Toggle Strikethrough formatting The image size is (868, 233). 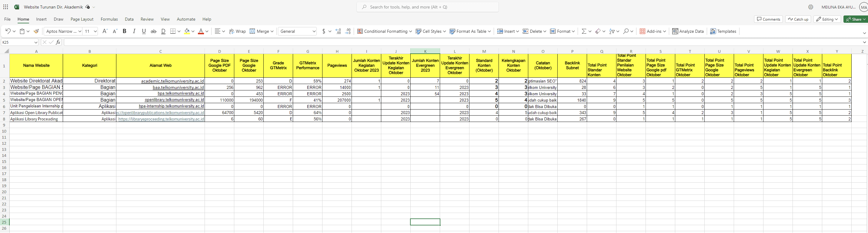click(154, 31)
